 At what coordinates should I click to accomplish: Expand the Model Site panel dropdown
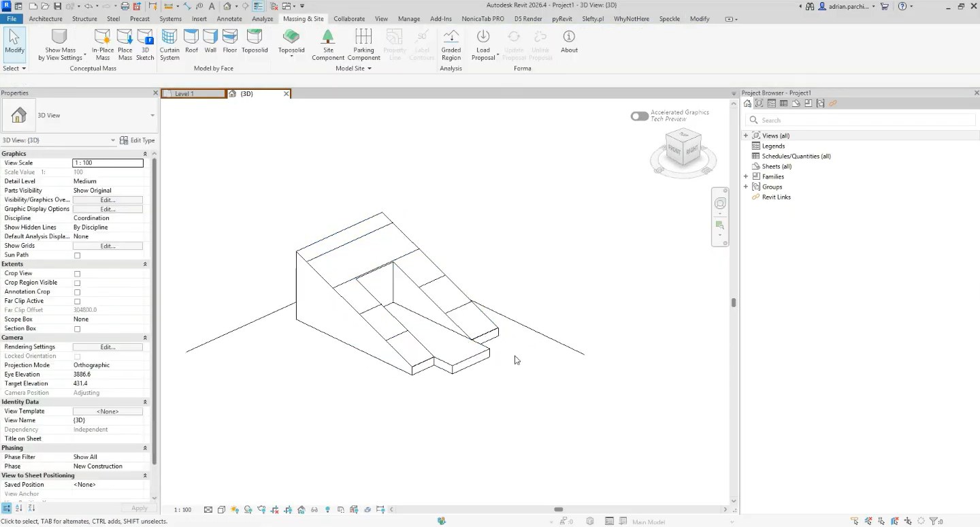click(x=354, y=69)
